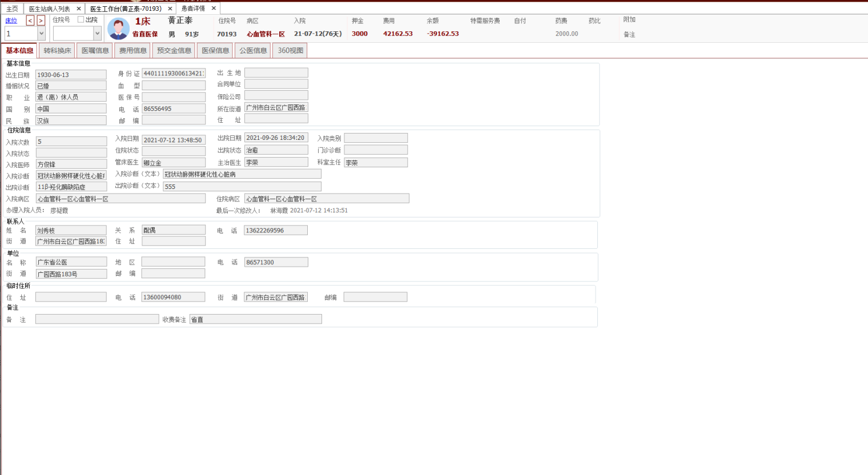Open the 基本信息 tab
This screenshot has width=868, height=475.
[19, 50]
